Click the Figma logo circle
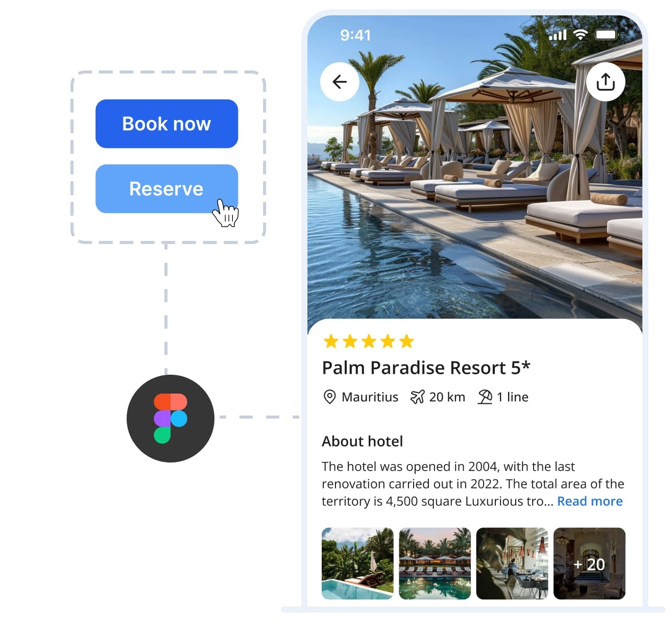Image resolution: width=672 pixels, height=633 pixels. point(171,419)
